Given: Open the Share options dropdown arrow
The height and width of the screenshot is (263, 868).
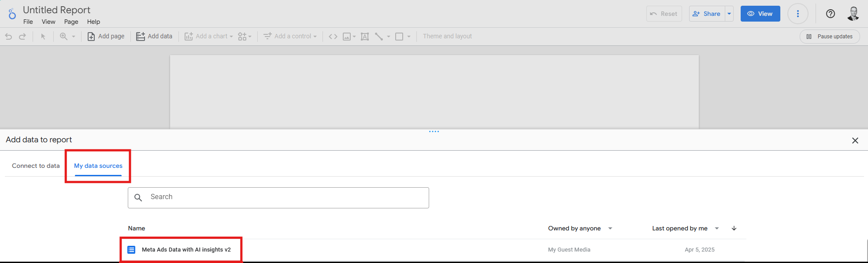Looking at the screenshot, I should [729, 14].
